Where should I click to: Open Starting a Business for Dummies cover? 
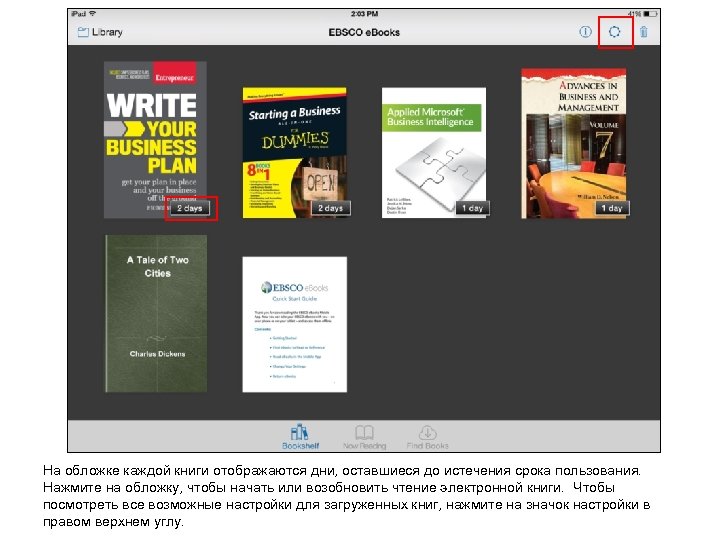coord(295,152)
